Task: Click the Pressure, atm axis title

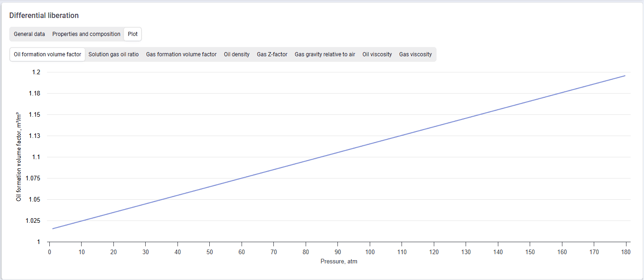Action: (x=339, y=262)
